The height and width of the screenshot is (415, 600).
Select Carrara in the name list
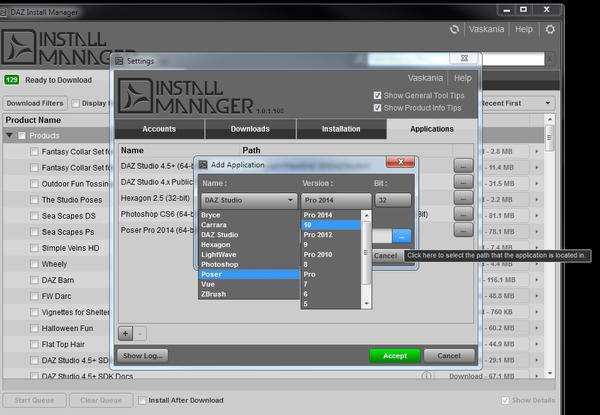pos(249,225)
